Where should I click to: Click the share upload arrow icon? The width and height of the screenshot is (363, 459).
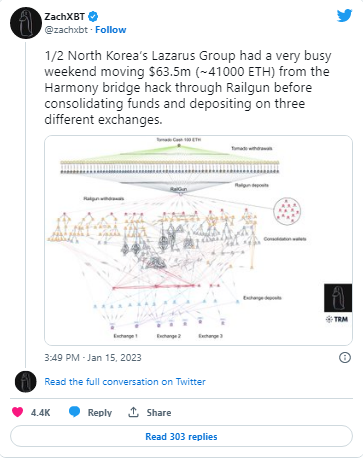click(133, 412)
